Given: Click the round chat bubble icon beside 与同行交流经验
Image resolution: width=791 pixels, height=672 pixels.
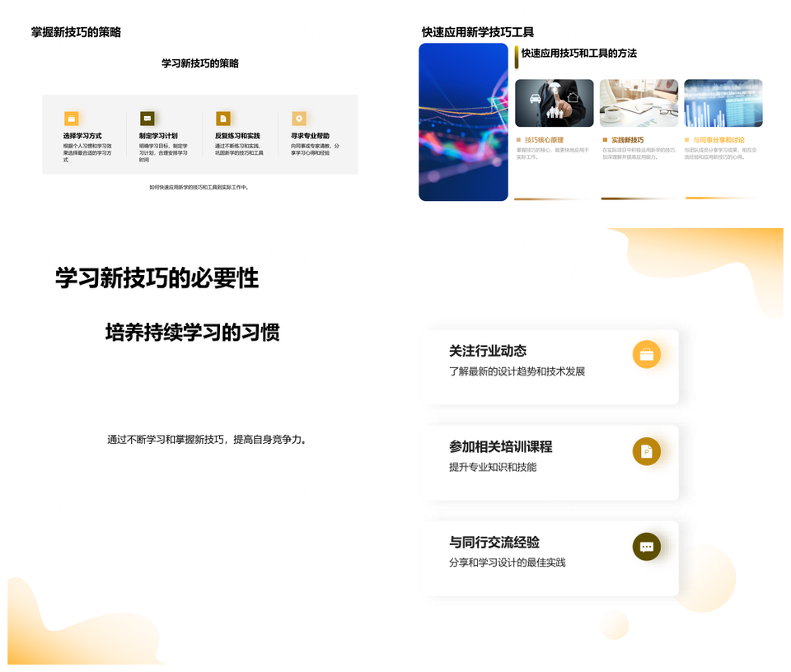Looking at the screenshot, I should coord(647,547).
